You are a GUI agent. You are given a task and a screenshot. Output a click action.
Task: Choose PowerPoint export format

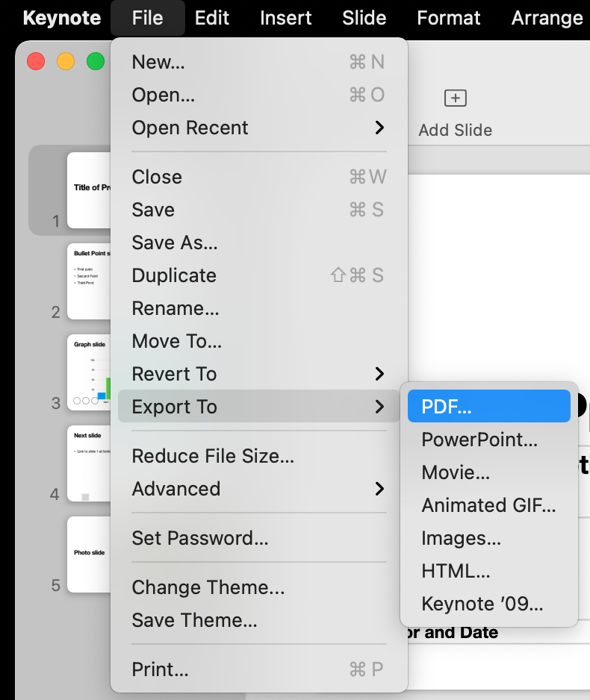click(x=479, y=440)
